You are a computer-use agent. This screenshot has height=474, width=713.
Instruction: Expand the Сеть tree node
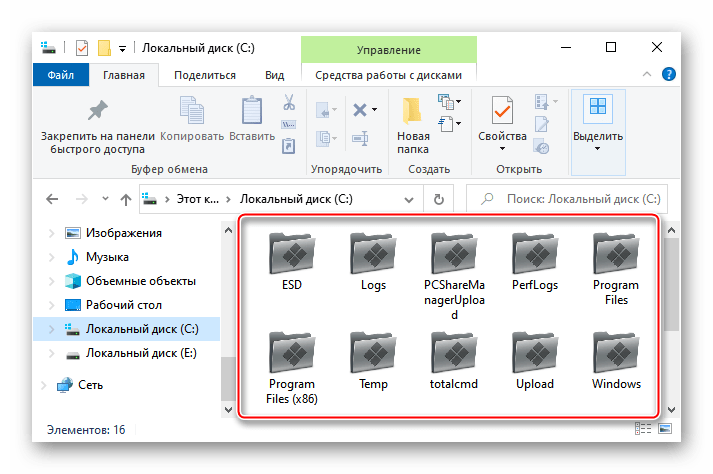44,385
